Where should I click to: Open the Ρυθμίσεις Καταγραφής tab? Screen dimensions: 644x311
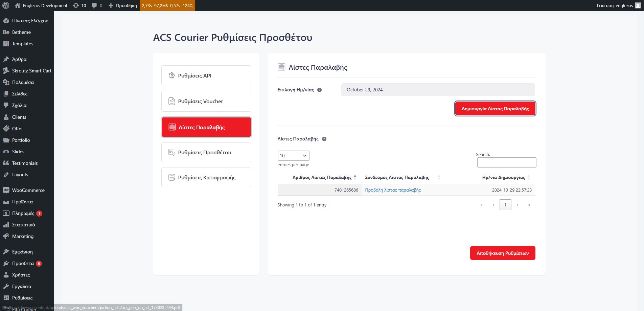click(206, 177)
